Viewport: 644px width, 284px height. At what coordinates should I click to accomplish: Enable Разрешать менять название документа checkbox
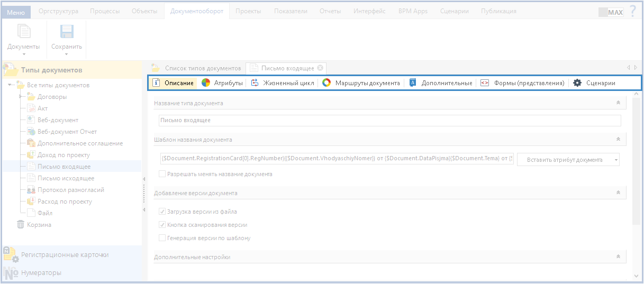click(162, 174)
